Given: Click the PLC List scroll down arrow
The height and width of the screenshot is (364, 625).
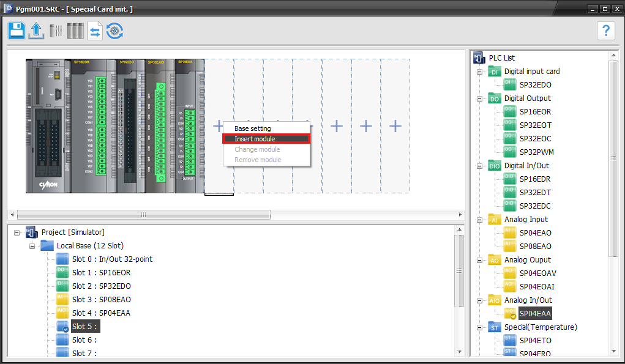Looking at the screenshot, I should [613, 351].
